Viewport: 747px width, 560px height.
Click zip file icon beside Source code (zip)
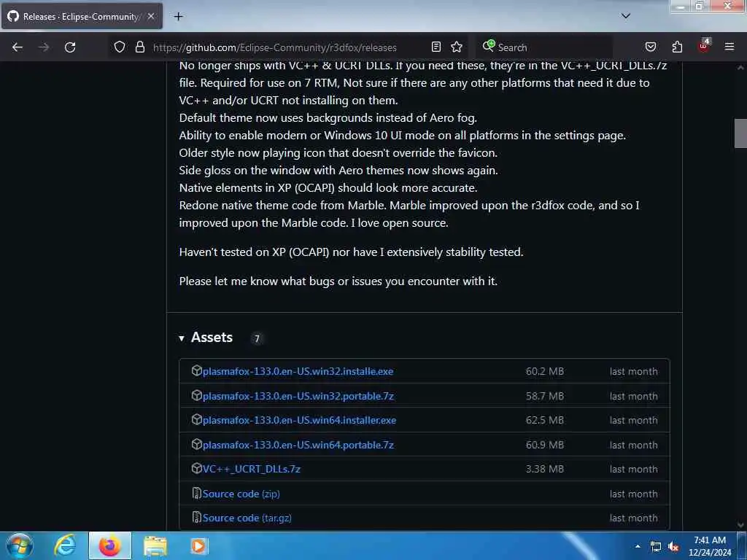pyautogui.click(x=196, y=494)
